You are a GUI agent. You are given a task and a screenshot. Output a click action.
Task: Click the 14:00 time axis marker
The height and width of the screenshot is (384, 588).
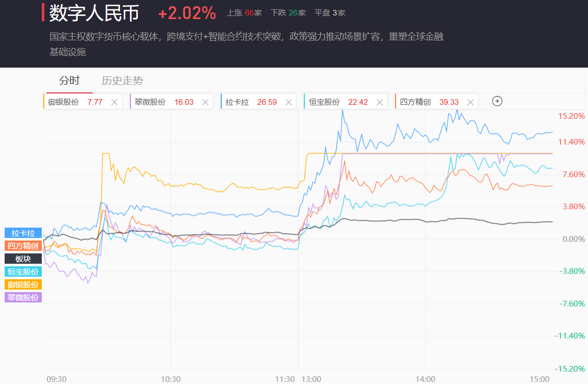pyautogui.click(x=426, y=379)
